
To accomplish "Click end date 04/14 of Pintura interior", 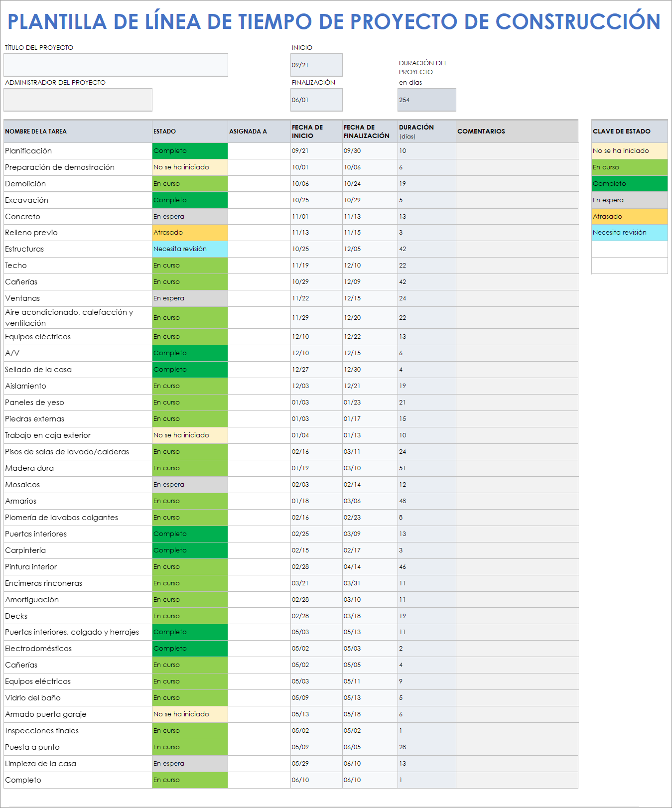I will (370, 567).
